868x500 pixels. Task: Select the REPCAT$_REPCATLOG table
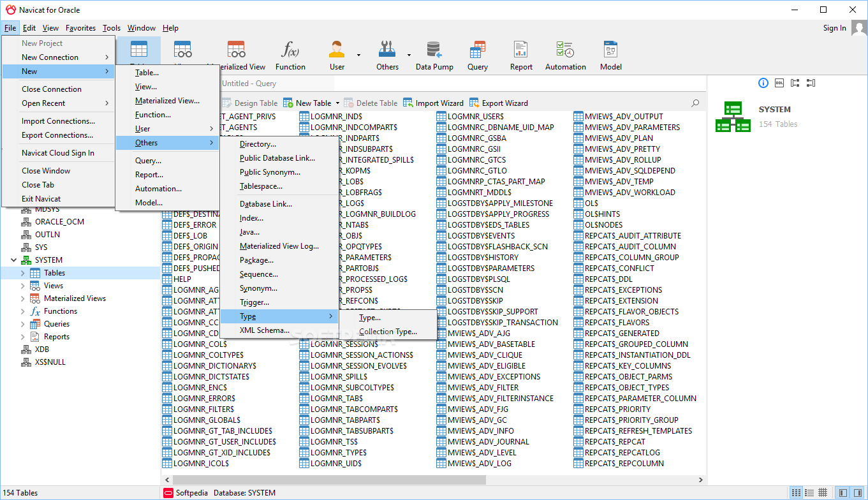click(617, 453)
